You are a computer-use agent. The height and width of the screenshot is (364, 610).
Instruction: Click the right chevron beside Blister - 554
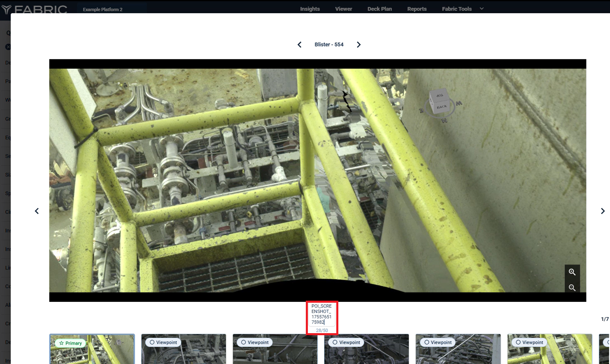point(359,44)
